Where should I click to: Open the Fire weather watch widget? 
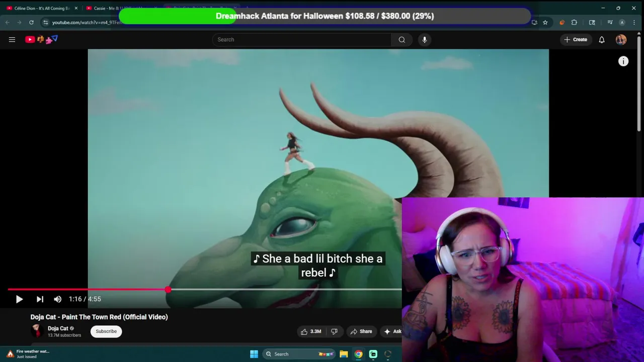tap(28, 354)
